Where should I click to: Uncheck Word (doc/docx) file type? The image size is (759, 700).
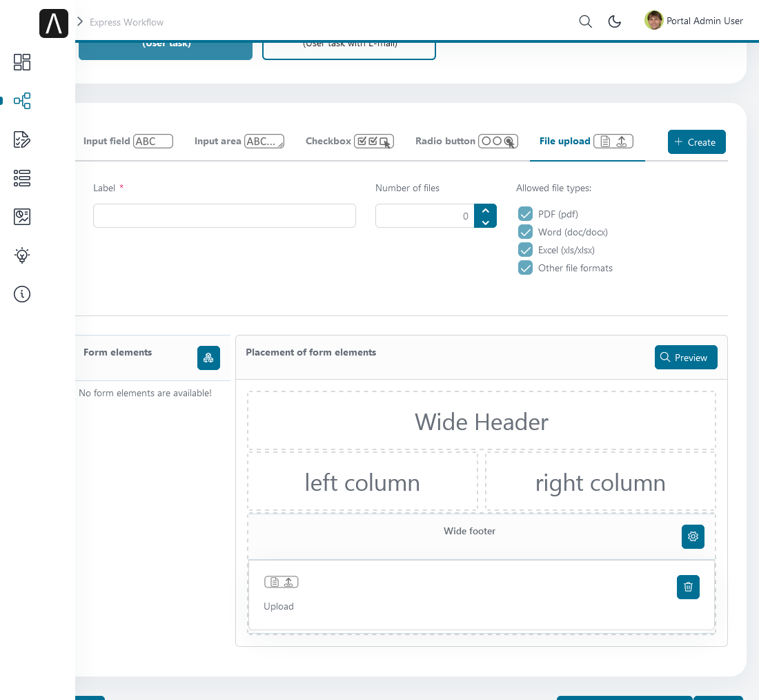point(525,231)
